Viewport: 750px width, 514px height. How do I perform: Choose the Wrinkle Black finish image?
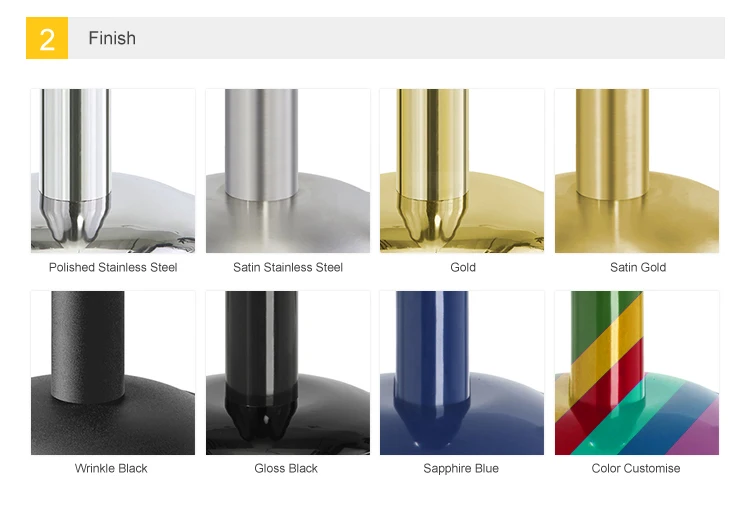[x=113, y=373]
